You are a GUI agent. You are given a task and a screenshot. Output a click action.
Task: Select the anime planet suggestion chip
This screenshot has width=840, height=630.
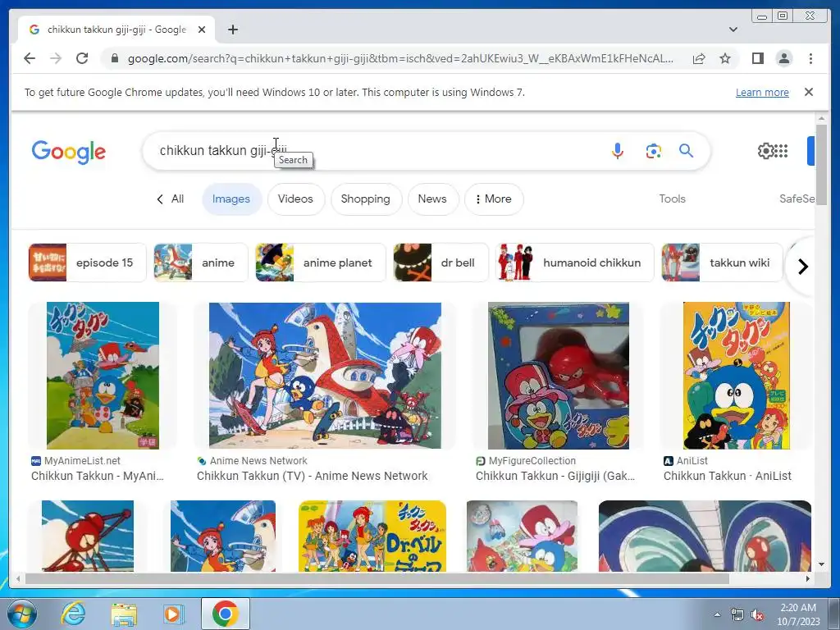[321, 262]
